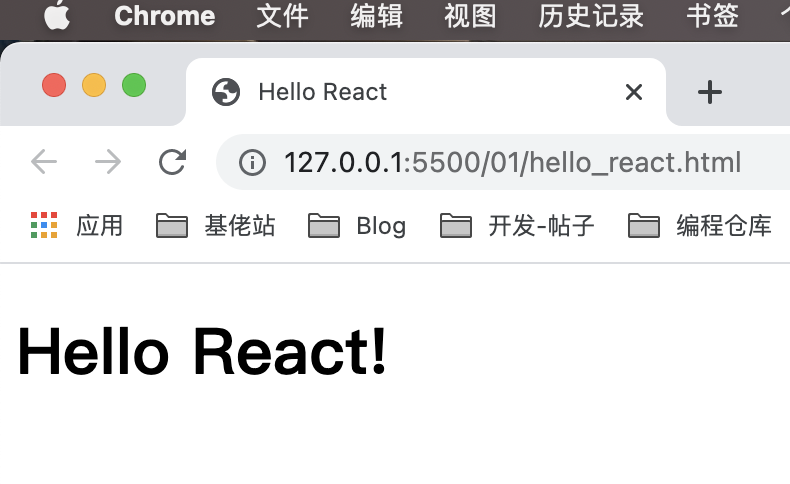Open a new tab with plus button

(x=710, y=92)
